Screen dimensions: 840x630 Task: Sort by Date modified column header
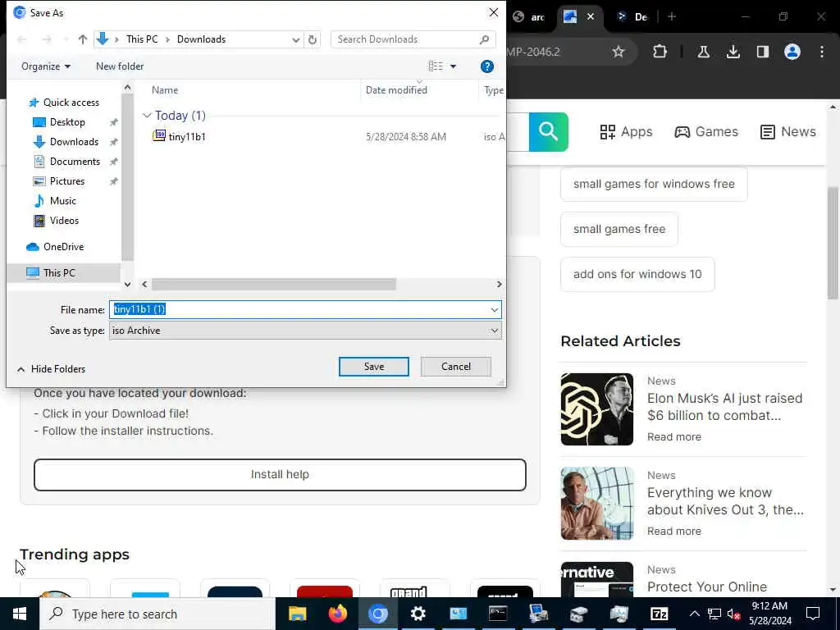click(x=396, y=90)
